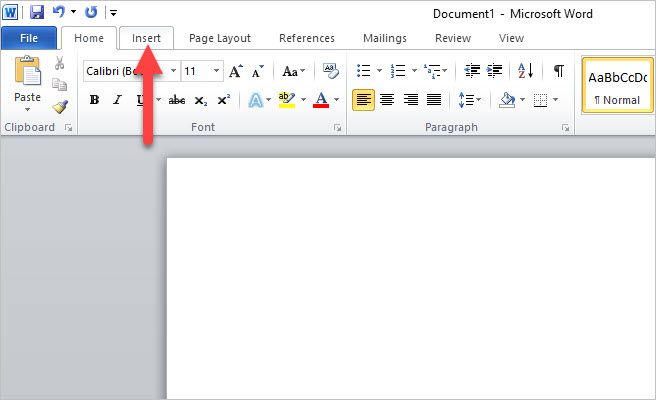Select Center alignment
Image resolution: width=656 pixels, height=400 pixels.
(x=387, y=100)
